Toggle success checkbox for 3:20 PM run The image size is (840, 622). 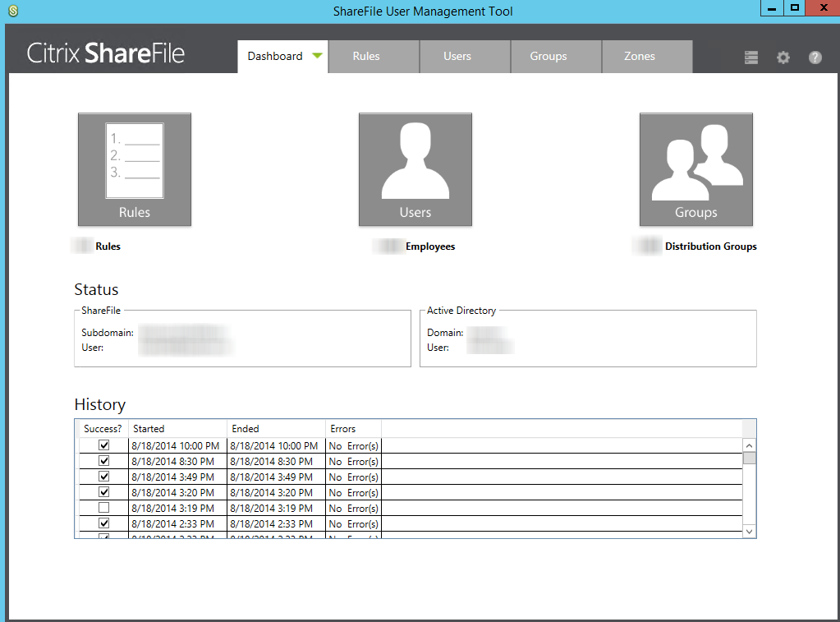point(104,491)
